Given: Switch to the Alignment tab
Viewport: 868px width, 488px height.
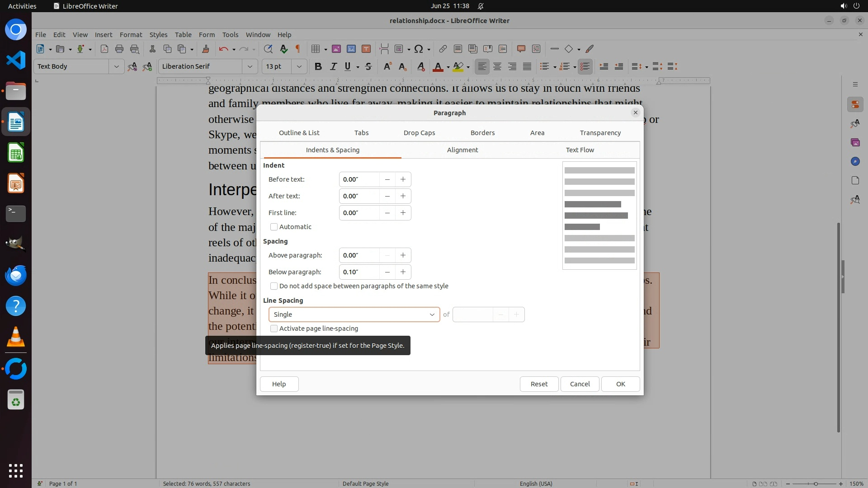Looking at the screenshot, I should (462, 150).
